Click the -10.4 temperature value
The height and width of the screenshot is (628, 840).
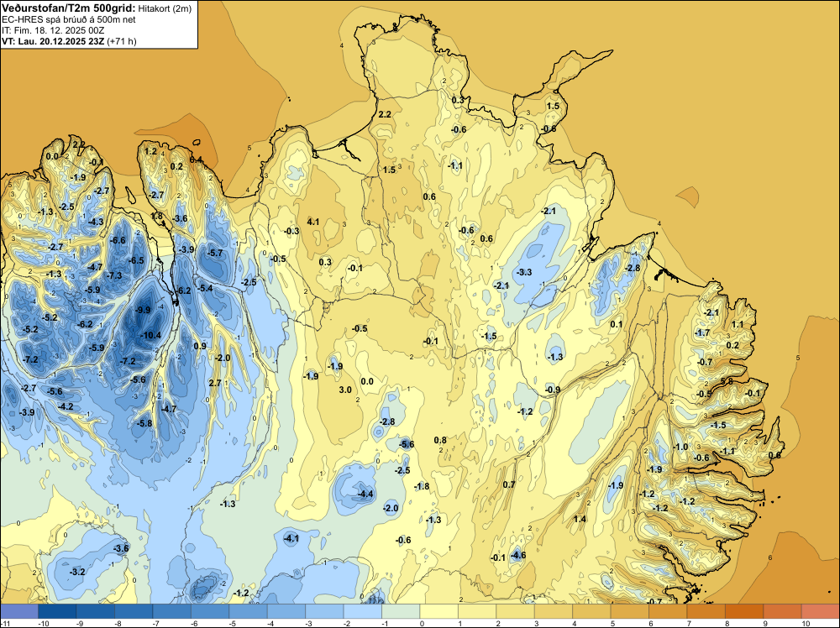point(150,335)
